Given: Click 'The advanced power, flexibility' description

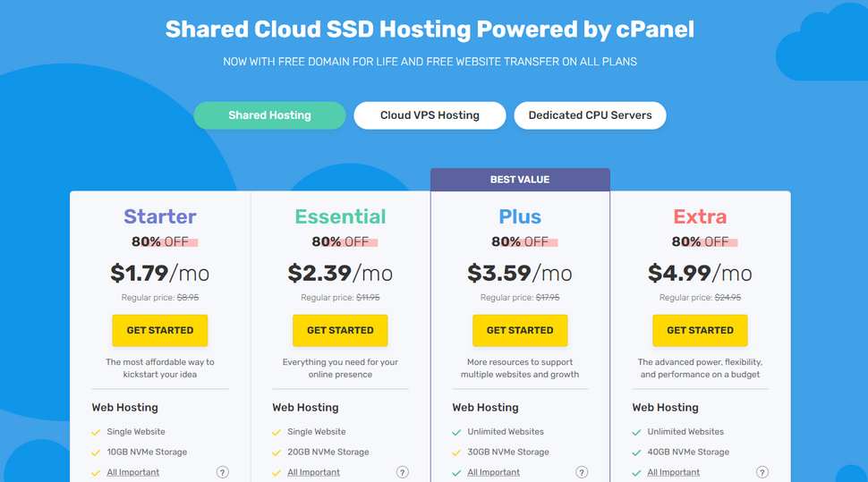Looking at the screenshot, I should tap(700, 368).
